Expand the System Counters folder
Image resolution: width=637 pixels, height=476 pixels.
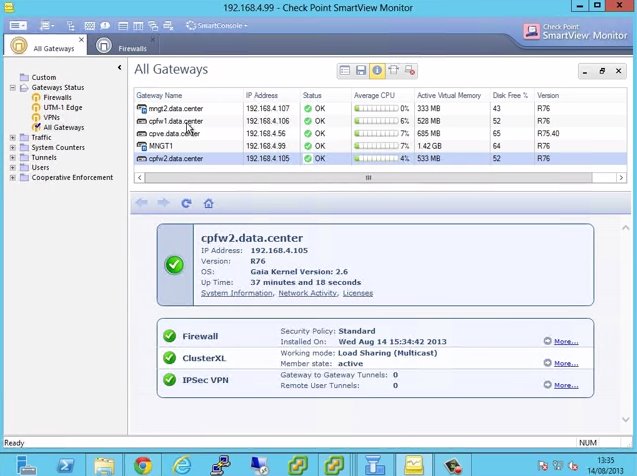pos(13,147)
